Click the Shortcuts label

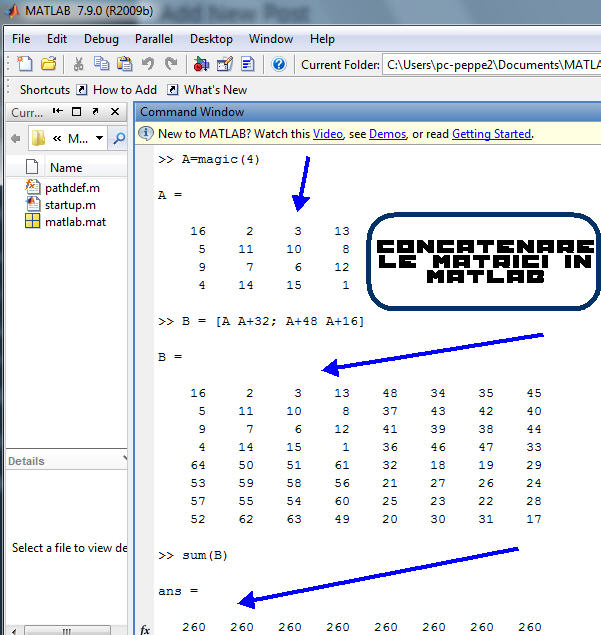click(x=45, y=89)
